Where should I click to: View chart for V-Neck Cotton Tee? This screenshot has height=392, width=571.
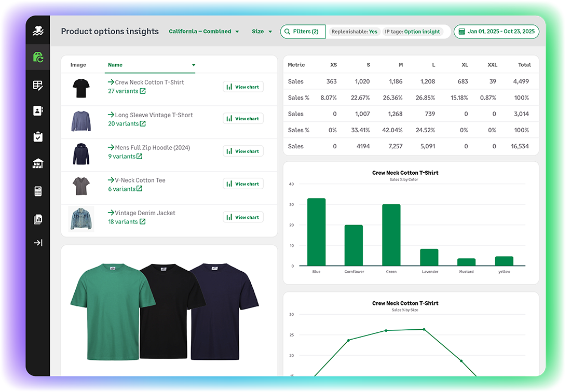(x=243, y=184)
